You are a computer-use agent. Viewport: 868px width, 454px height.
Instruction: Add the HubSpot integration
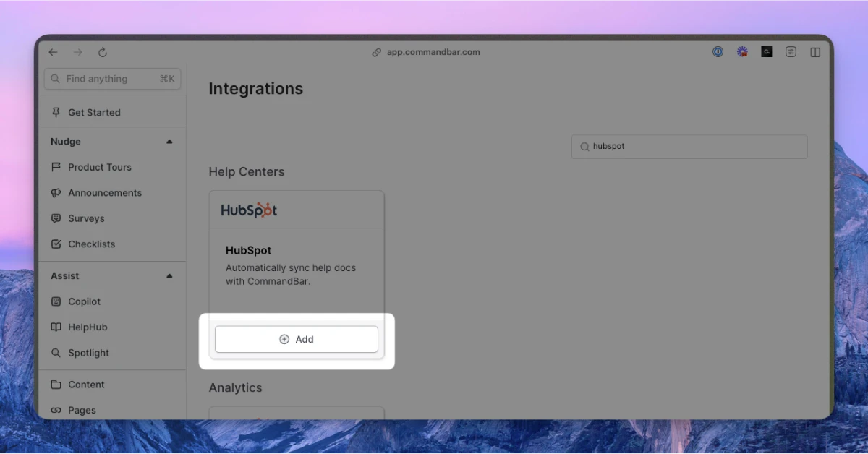297,339
